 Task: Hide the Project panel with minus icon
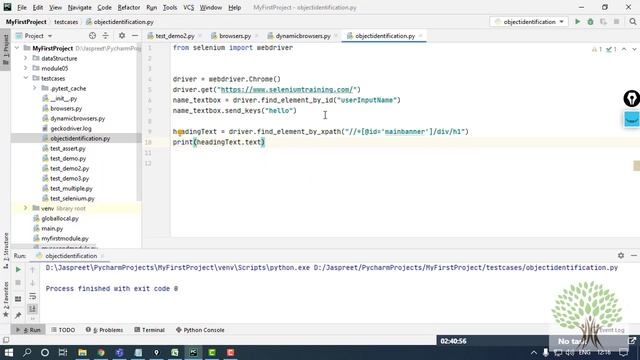[x=135, y=36]
